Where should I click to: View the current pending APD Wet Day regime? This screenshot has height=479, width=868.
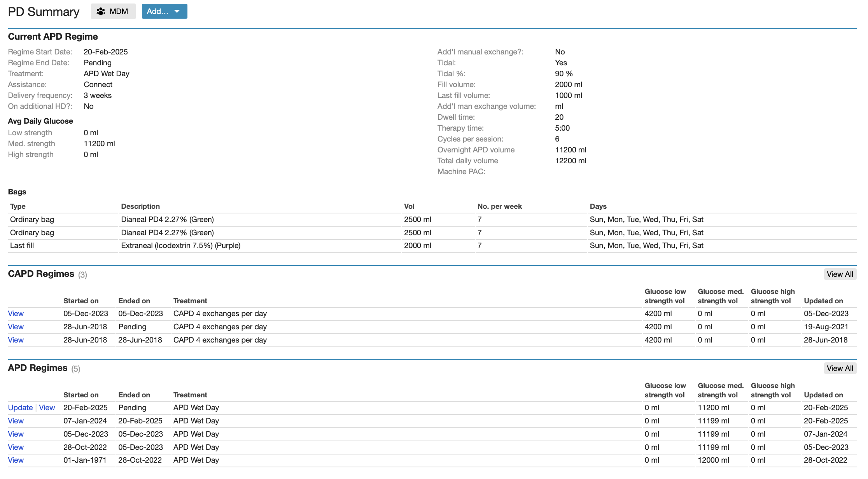47,407
